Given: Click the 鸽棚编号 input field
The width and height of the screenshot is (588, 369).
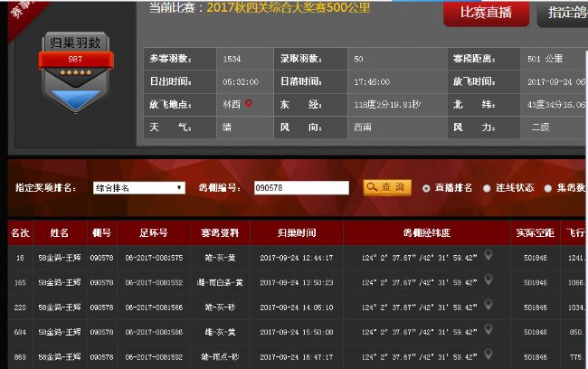Looking at the screenshot, I should [x=301, y=188].
